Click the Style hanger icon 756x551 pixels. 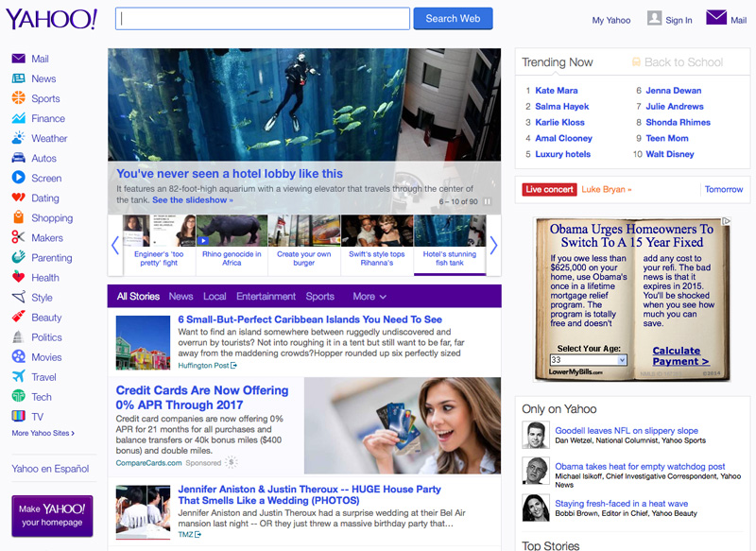[18, 297]
